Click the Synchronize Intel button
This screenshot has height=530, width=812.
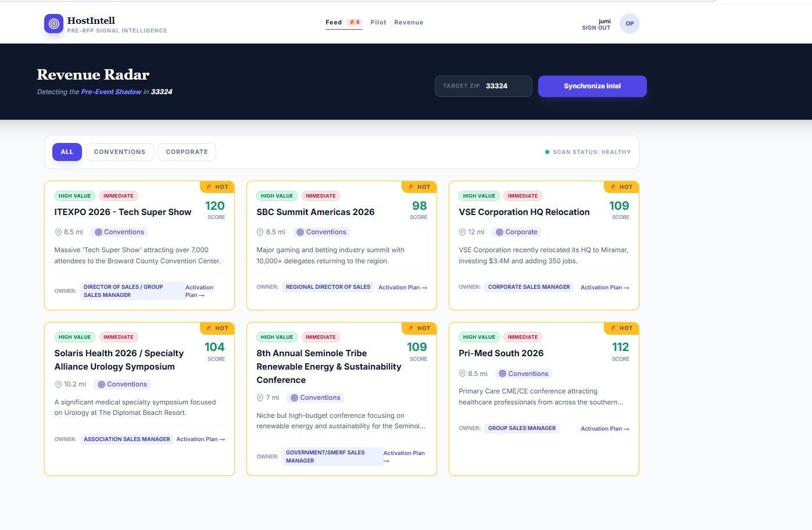592,86
